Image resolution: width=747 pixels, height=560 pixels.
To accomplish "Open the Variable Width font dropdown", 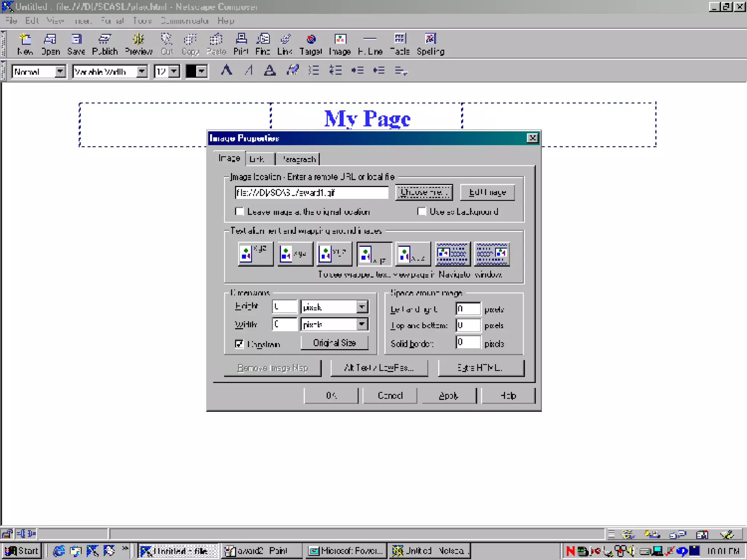I will pyautogui.click(x=142, y=71).
